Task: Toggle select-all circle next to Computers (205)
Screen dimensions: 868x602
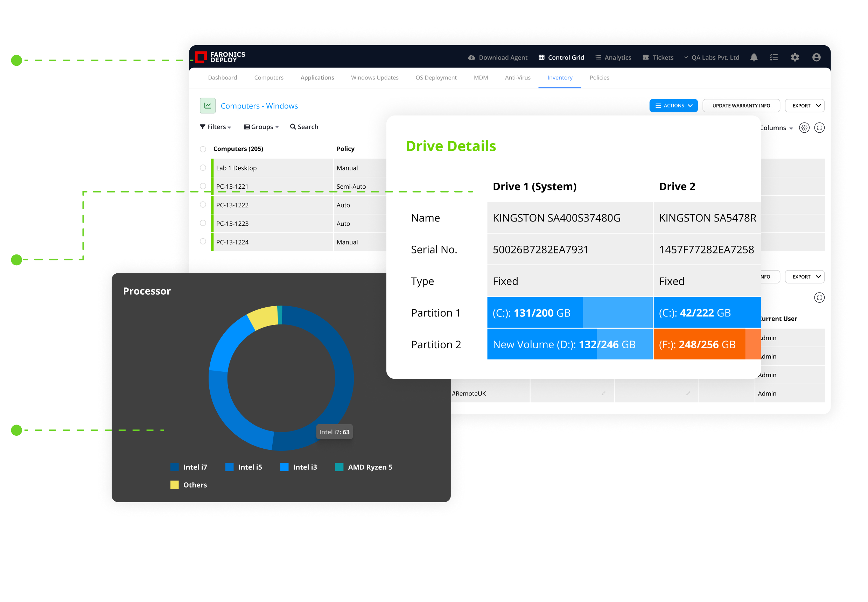Action: pos(203,149)
